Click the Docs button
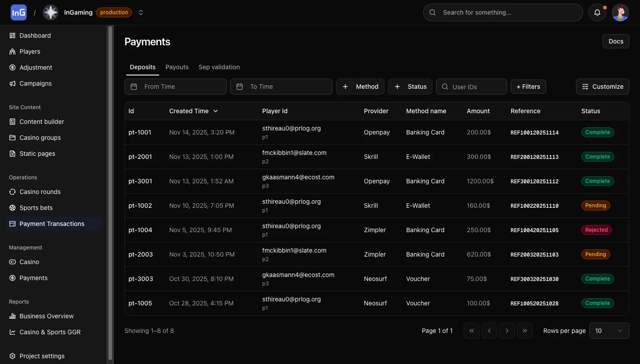This screenshot has height=364, width=640. (x=616, y=41)
